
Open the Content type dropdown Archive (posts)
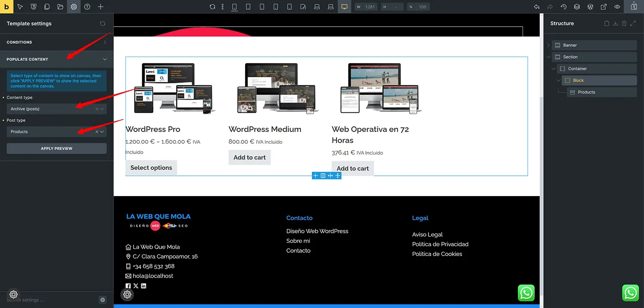[57, 109]
